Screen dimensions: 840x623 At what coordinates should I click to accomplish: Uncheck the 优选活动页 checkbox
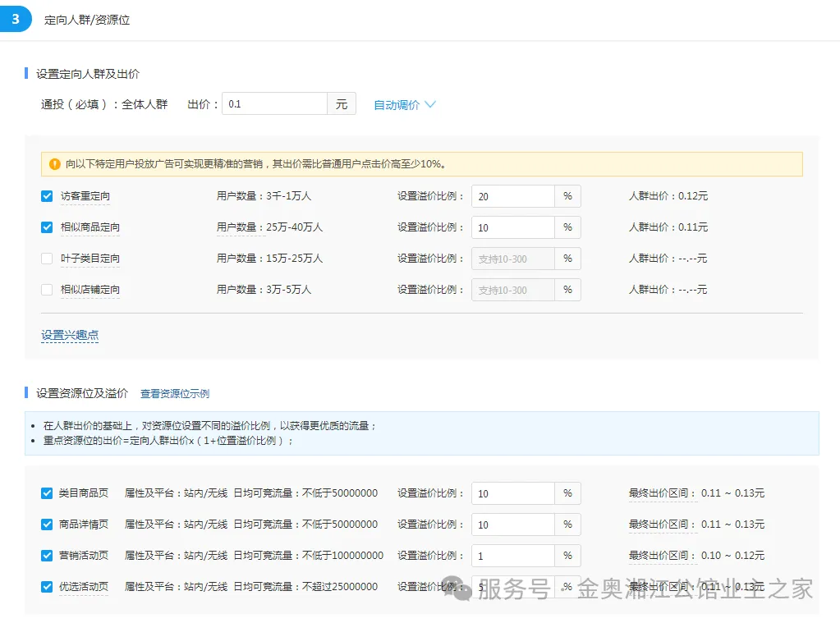pos(47,587)
